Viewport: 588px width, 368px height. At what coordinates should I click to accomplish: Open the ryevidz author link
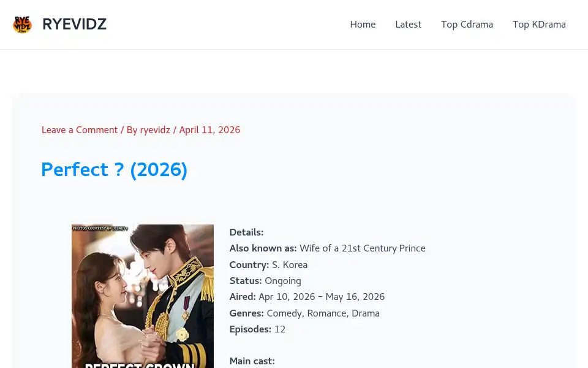[155, 130]
